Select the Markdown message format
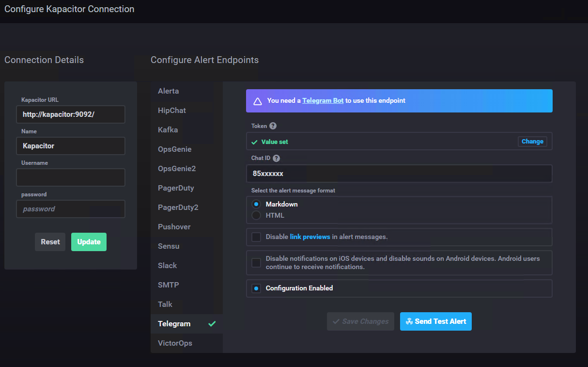Screen dimensions: 588x367 256,204
